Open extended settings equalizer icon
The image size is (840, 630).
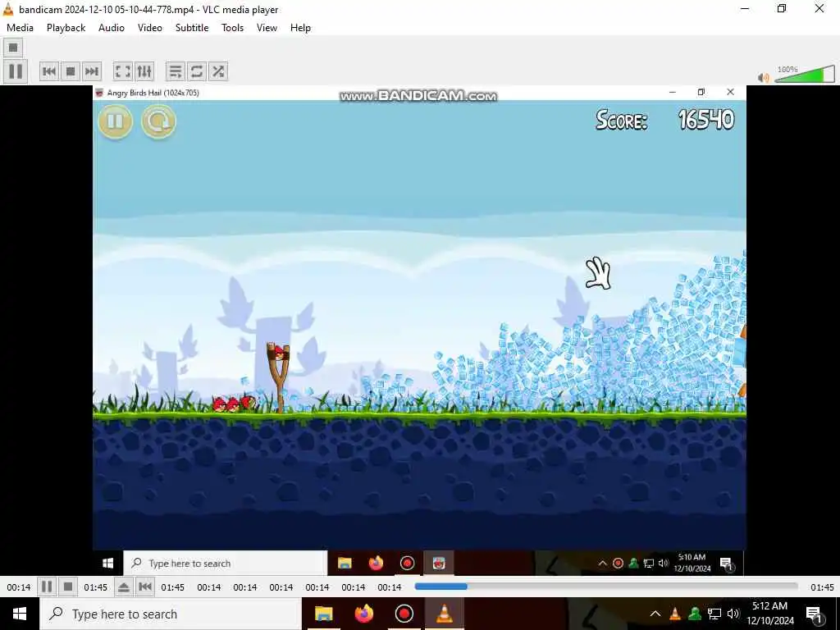[x=144, y=71]
